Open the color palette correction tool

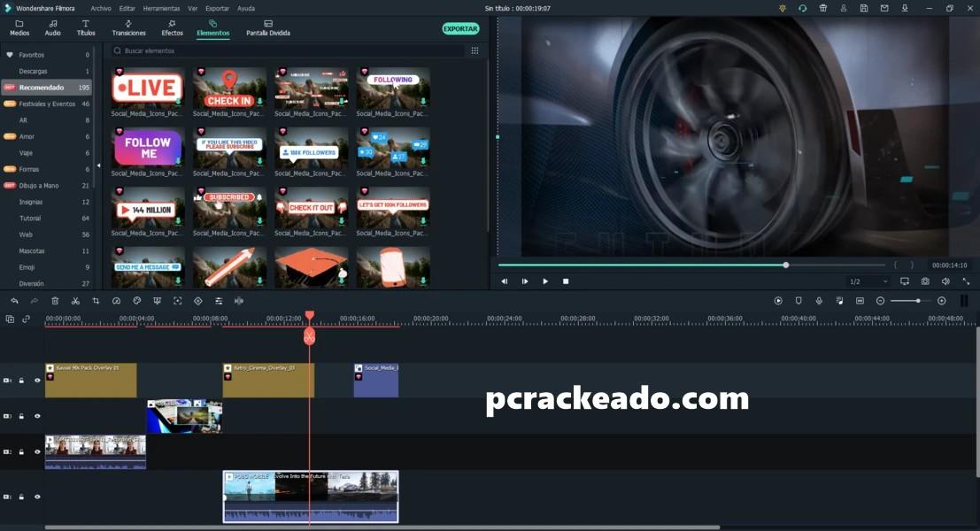tap(136, 301)
